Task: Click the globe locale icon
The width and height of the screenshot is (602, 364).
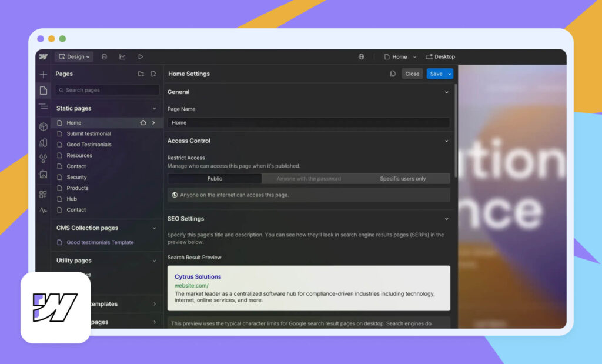Action: pos(362,57)
